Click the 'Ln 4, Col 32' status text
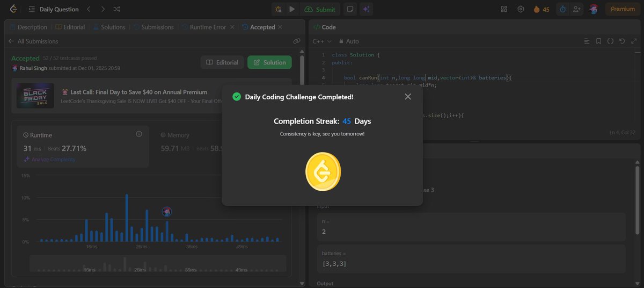 click(623, 132)
